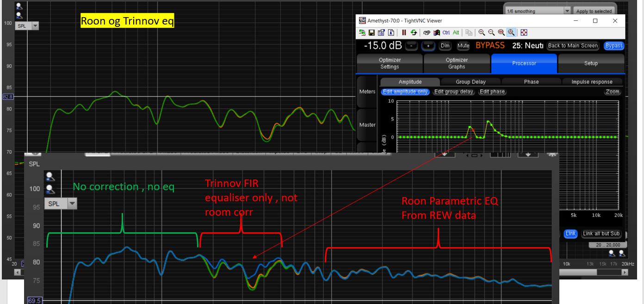
Task: Click TightVNC file transfer icon
Action: pos(469,32)
